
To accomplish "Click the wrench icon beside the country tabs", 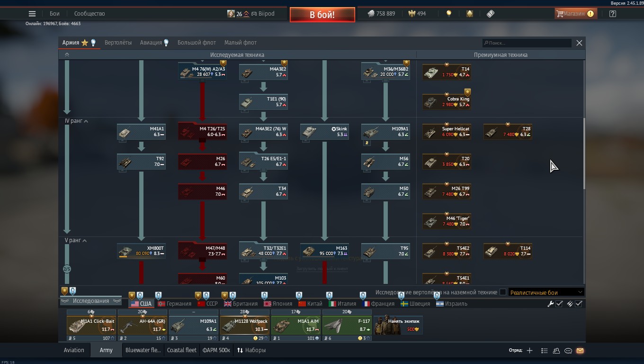I will pyautogui.click(x=551, y=304).
